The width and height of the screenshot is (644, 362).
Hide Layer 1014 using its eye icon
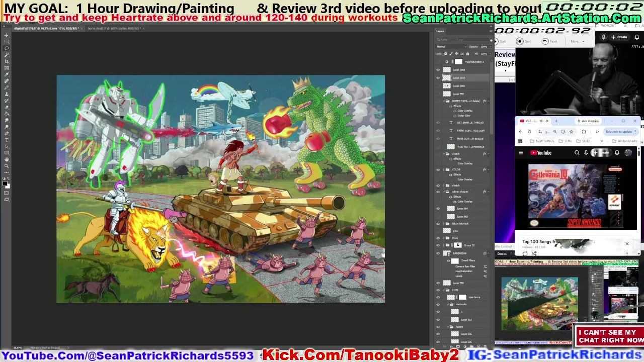pyautogui.click(x=438, y=77)
